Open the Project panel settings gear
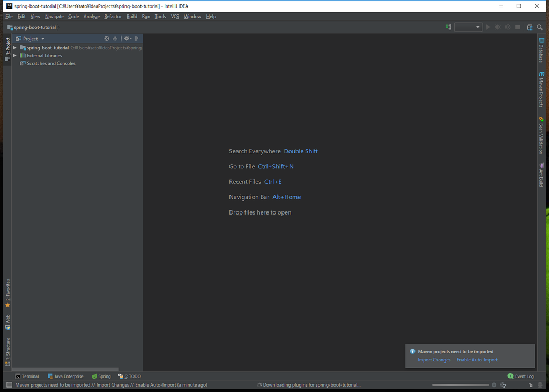The image size is (549, 392). (x=128, y=39)
